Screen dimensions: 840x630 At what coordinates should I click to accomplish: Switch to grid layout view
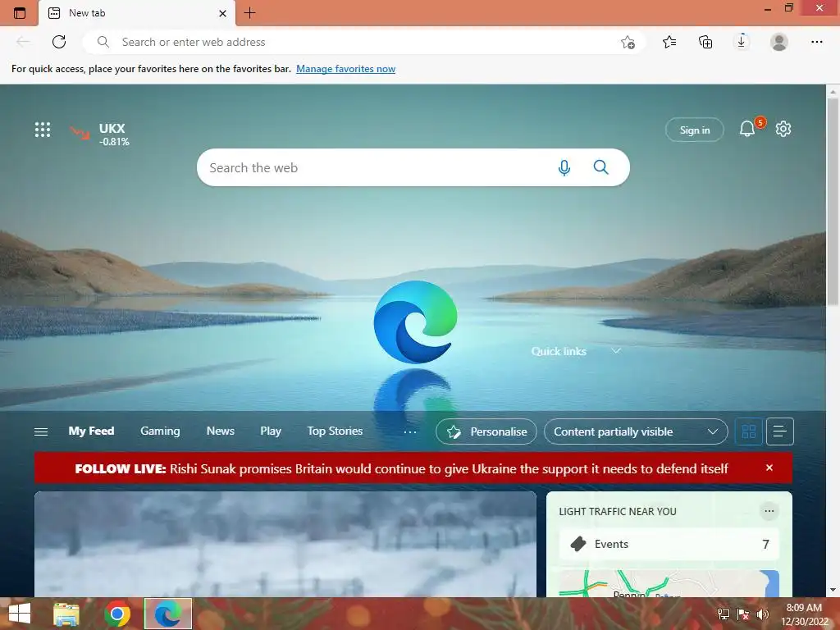coord(748,431)
